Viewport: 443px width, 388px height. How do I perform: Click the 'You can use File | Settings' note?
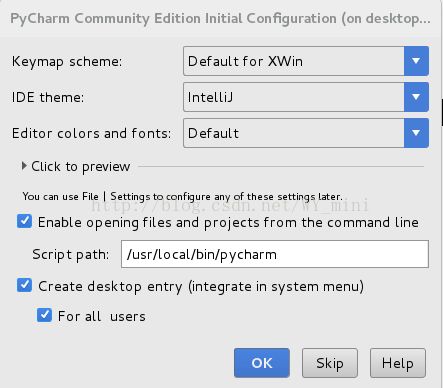click(x=182, y=196)
